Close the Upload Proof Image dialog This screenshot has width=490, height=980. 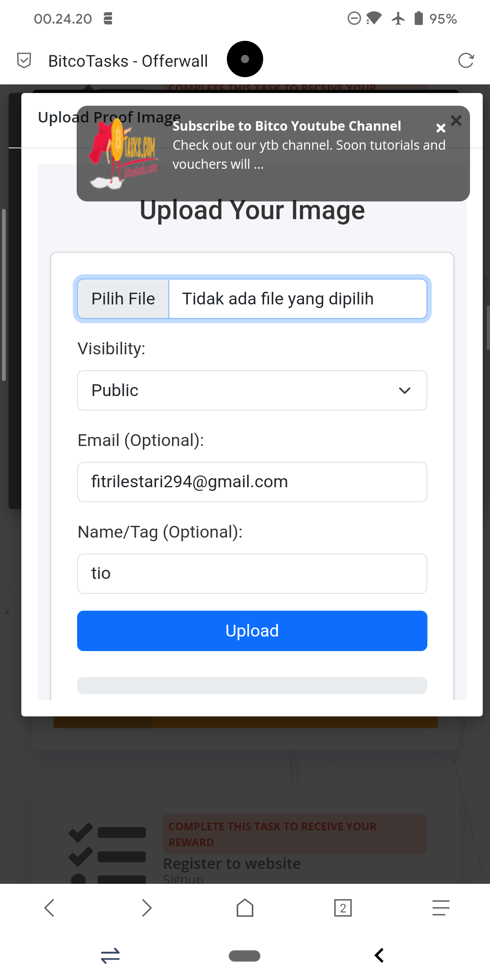pyautogui.click(x=456, y=120)
